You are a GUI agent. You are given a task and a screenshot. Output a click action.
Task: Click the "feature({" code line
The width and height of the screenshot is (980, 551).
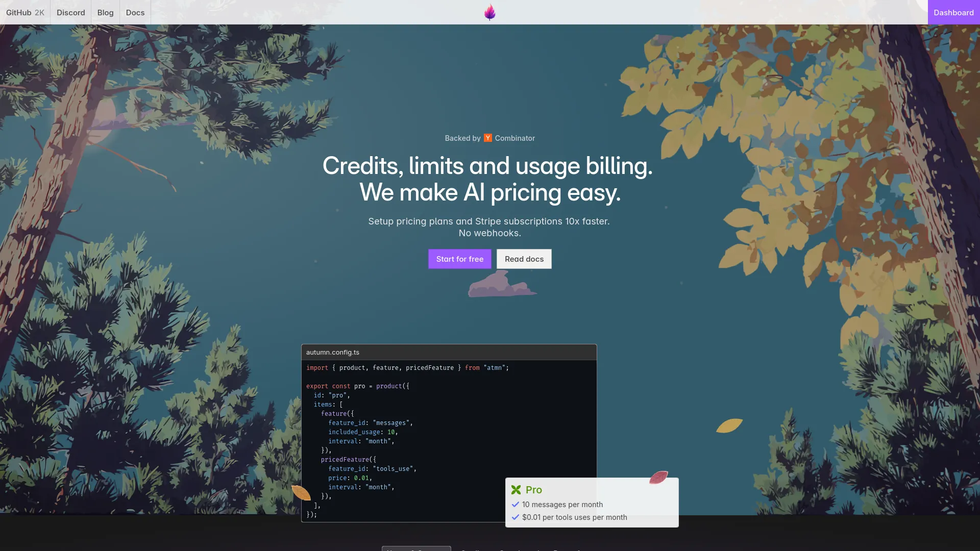pyautogui.click(x=337, y=413)
